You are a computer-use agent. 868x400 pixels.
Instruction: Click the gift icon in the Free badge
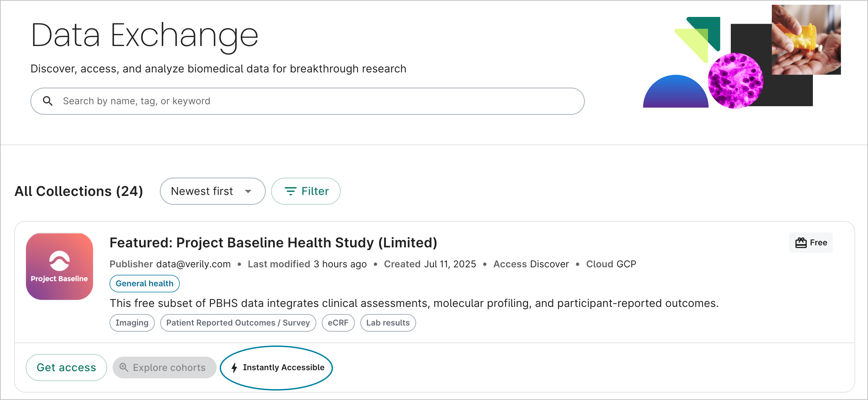tap(800, 242)
